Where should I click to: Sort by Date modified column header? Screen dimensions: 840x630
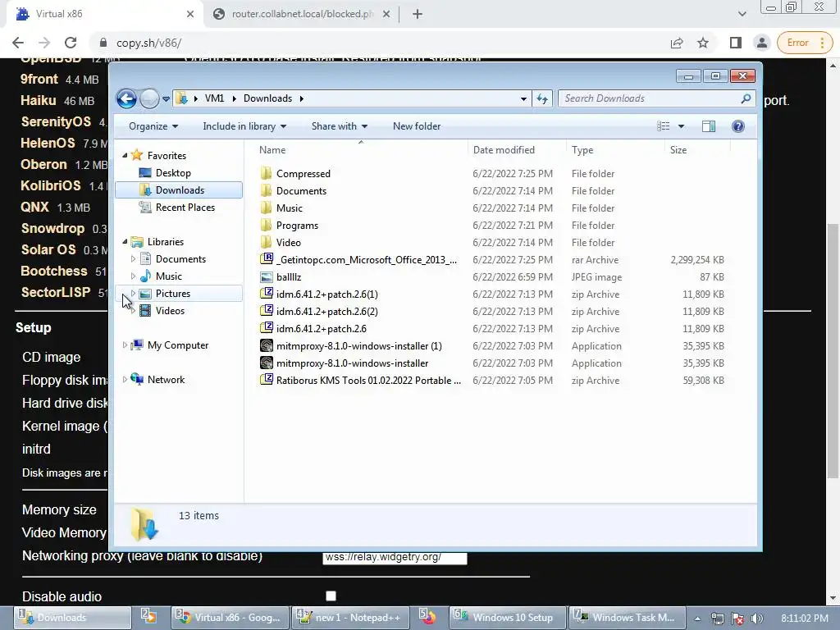click(x=504, y=150)
